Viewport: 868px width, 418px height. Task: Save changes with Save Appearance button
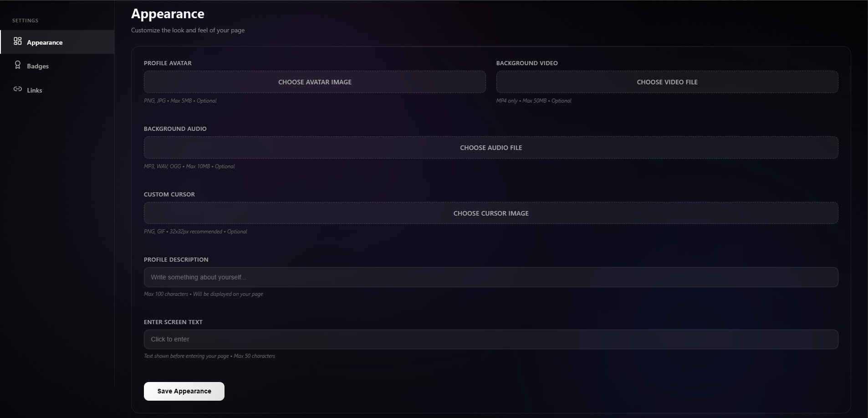pyautogui.click(x=184, y=391)
